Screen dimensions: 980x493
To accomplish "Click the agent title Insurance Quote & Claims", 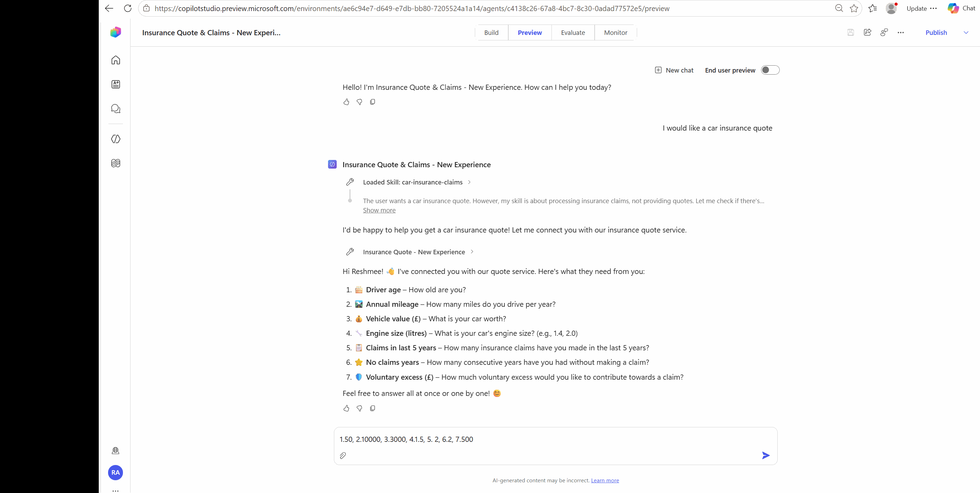I will tap(211, 33).
